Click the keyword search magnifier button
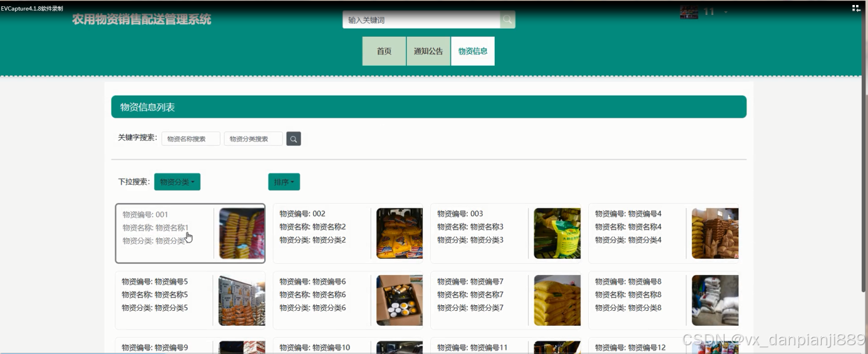 (294, 139)
